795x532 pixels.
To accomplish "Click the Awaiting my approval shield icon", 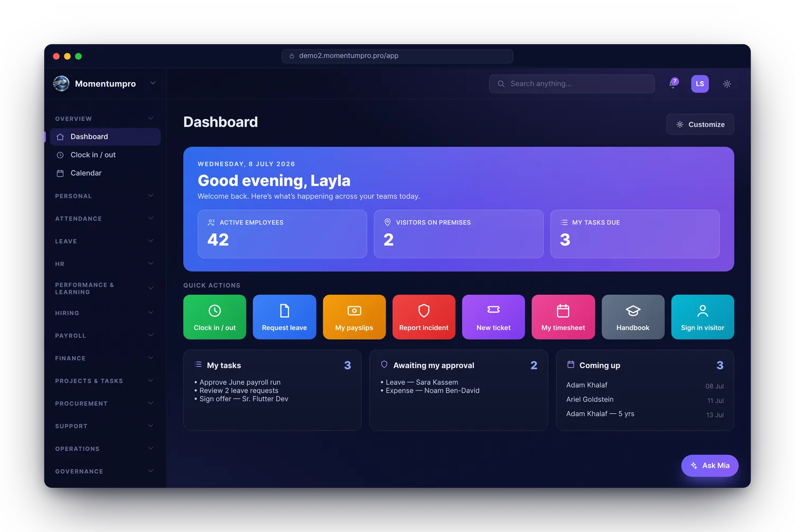I will 384,365.
